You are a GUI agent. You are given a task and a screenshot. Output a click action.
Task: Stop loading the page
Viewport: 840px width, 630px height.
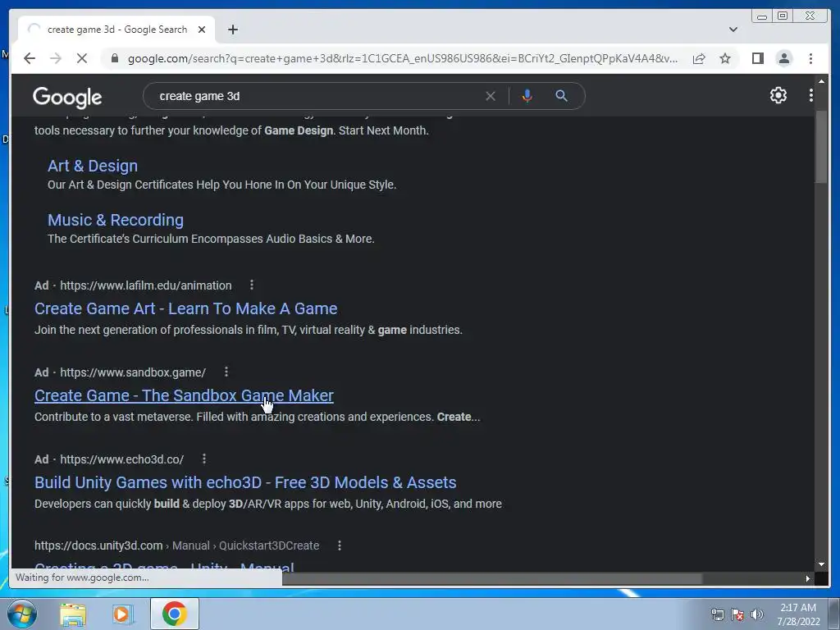click(x=82, y=58)
